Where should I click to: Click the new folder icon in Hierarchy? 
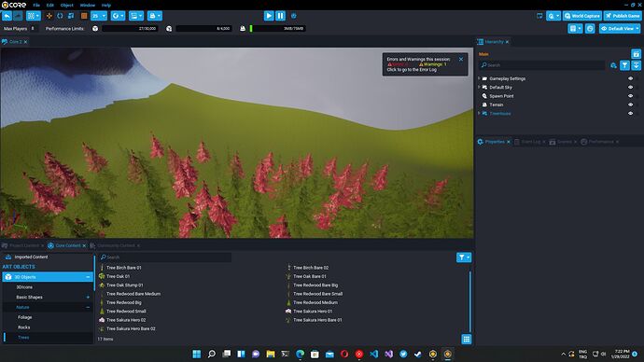pyautogui.click(x=636, y=54)
